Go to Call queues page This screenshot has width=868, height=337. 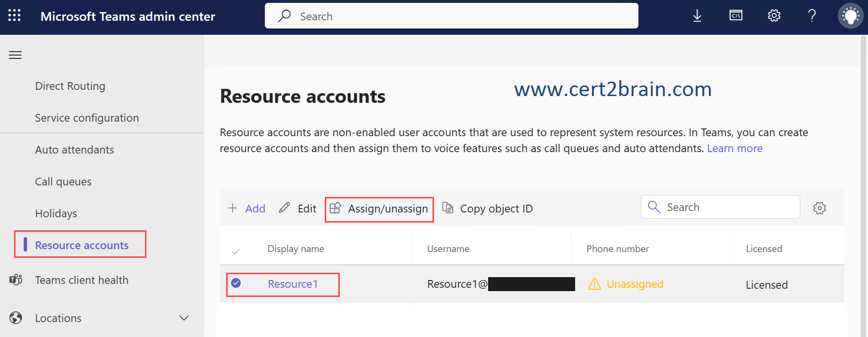63,182
